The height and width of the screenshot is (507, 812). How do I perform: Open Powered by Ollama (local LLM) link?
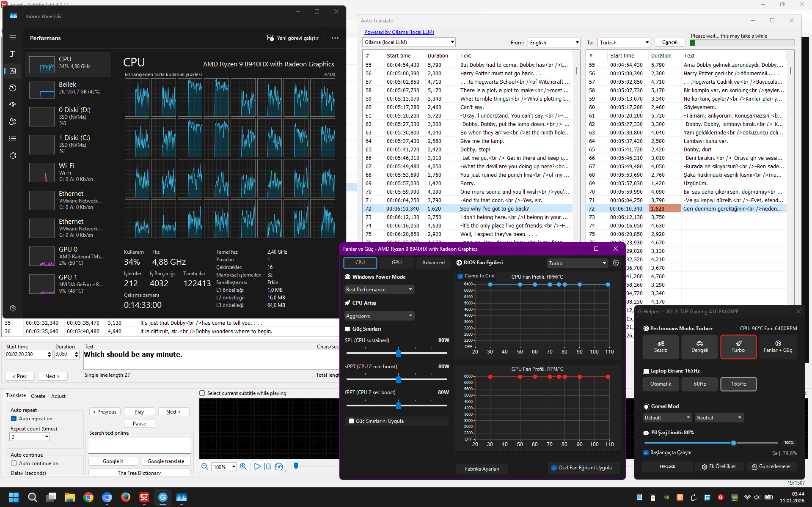coord(399,32)
